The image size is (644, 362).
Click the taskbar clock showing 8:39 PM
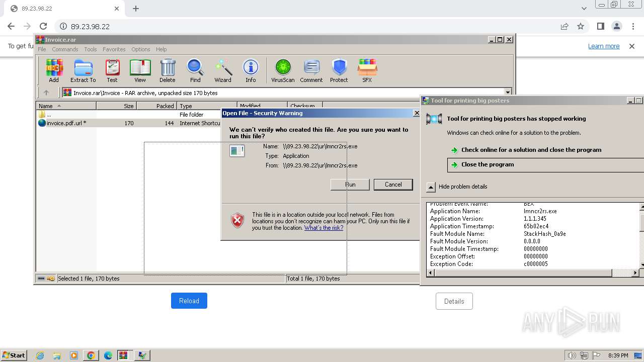pyautogui.click(x=618, y=355)
